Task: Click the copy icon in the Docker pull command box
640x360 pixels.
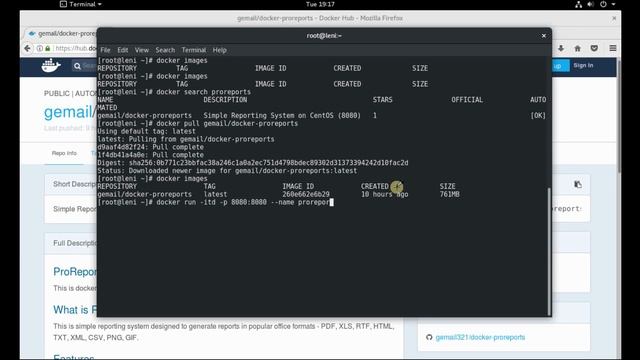Action: click(578, 184)
